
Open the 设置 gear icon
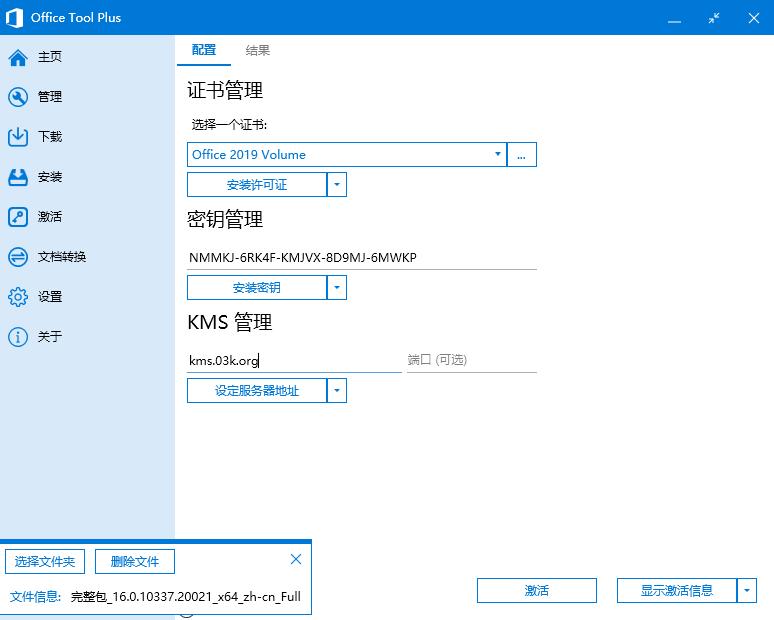(x=18, y=297)
